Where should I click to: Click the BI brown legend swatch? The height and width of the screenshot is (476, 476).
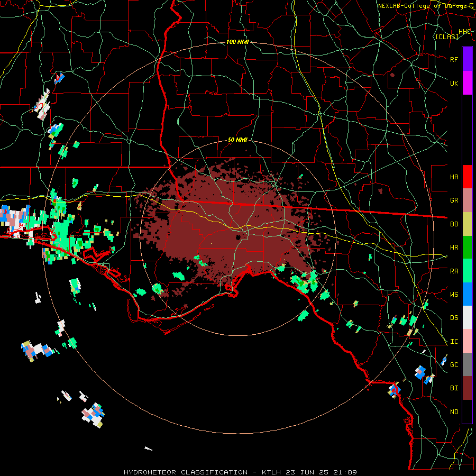pos(467,388)
